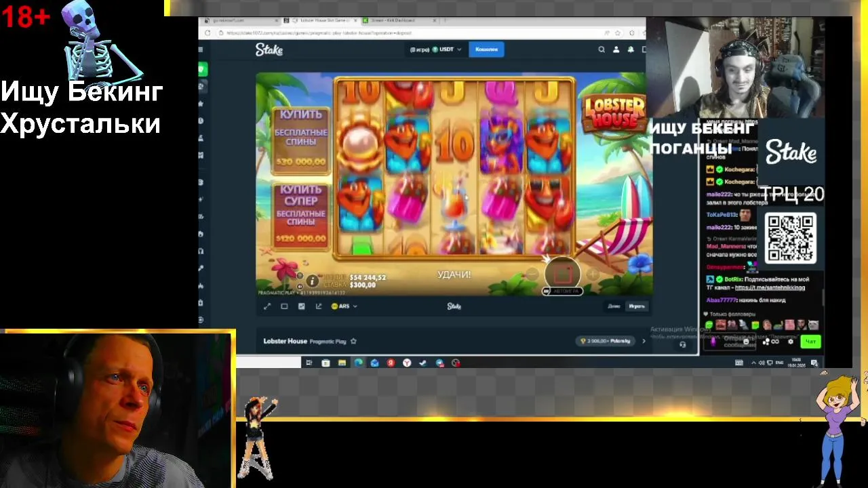Image resolution: width=868 pixels, height=488 pixels.
Task: Click the Pragmatic Play provider link
Action: (x=328, y=342)
